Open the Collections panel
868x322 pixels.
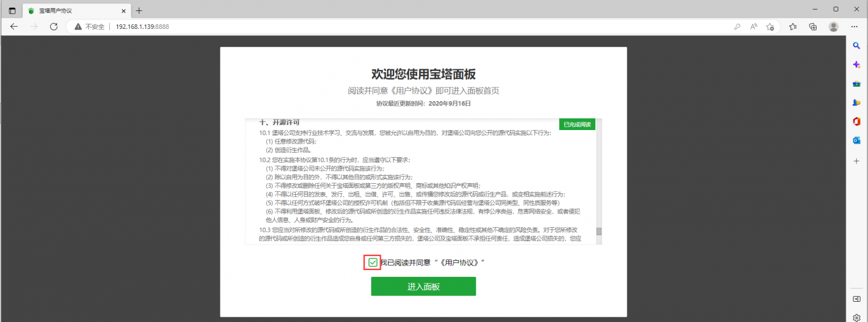812,27
